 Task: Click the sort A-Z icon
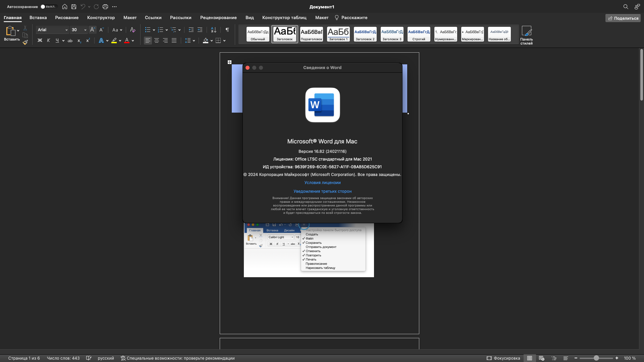coord(214,30)
